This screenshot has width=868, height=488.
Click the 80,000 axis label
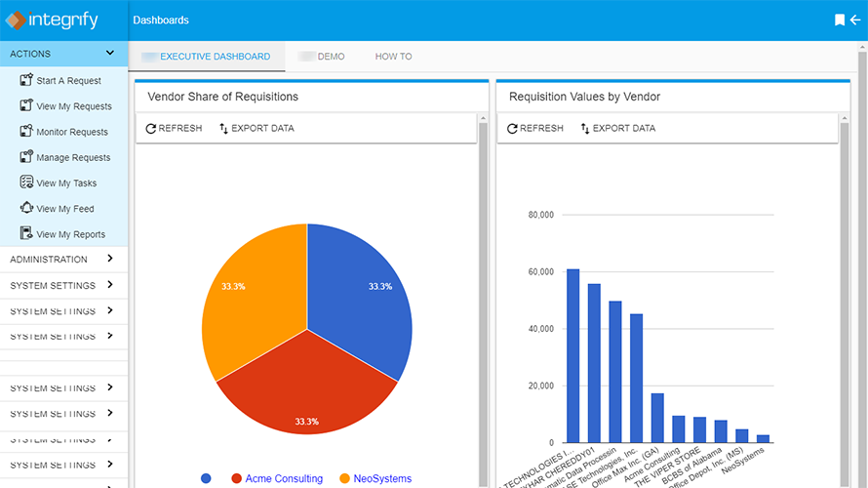tap(541, 215)
